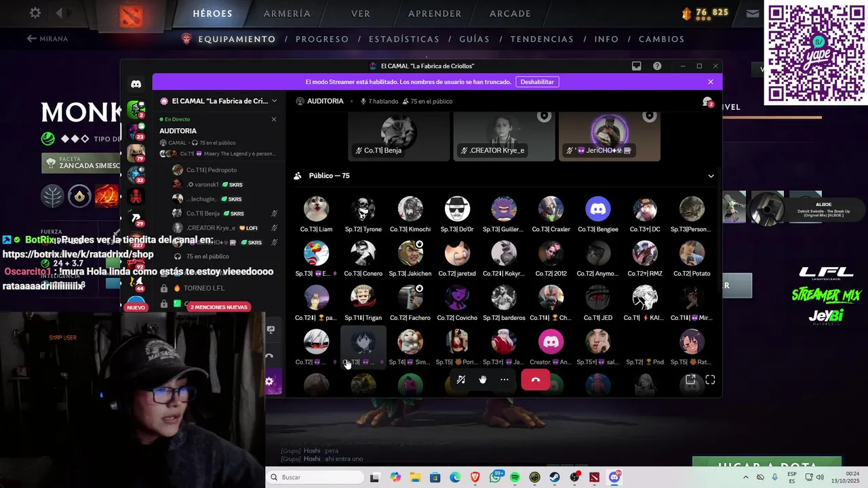The width and height of the screenshot is (868, 488).
Task: Open Discord direct messages home icon
Action: click(x=136, y=84)
